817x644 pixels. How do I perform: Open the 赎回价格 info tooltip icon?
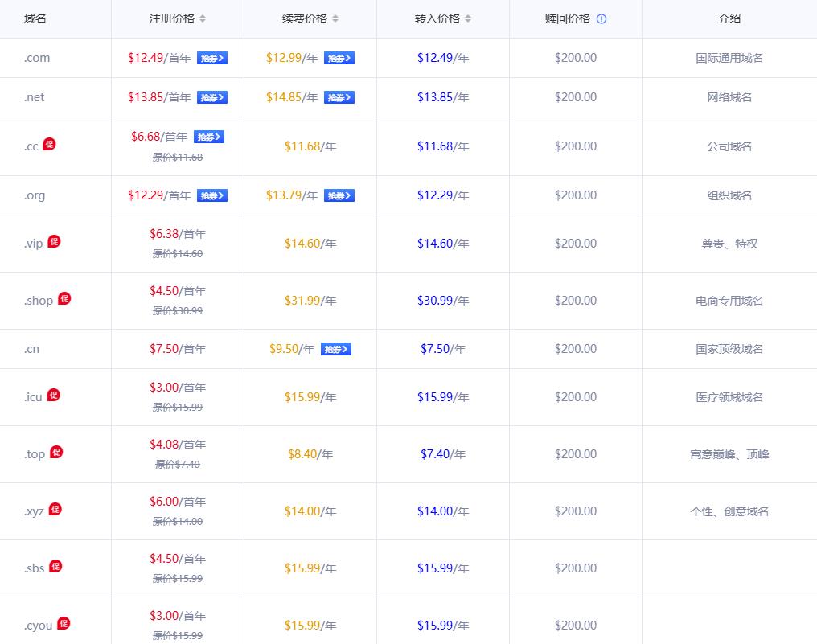[x=601, y=18]
